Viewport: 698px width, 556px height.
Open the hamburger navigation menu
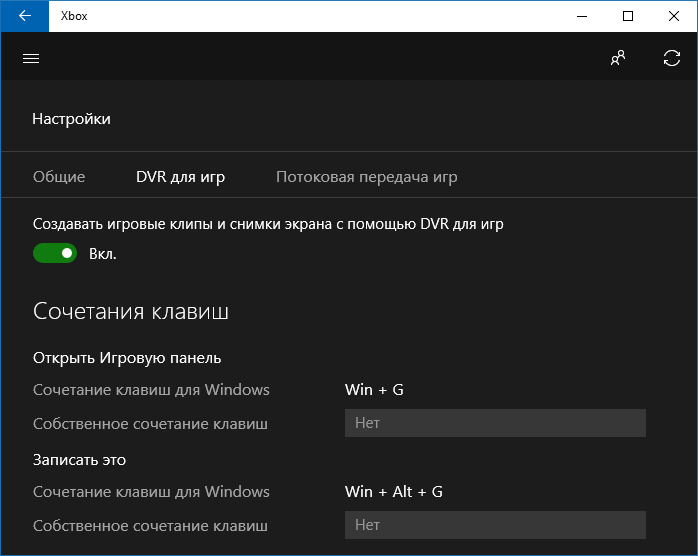coord(30,58)
